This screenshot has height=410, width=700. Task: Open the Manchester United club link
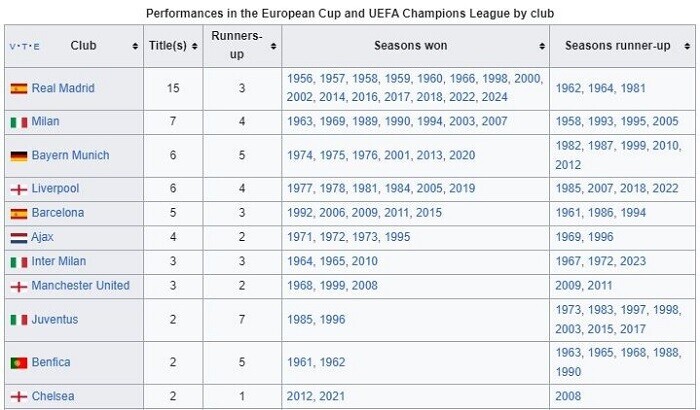(80, 285)
